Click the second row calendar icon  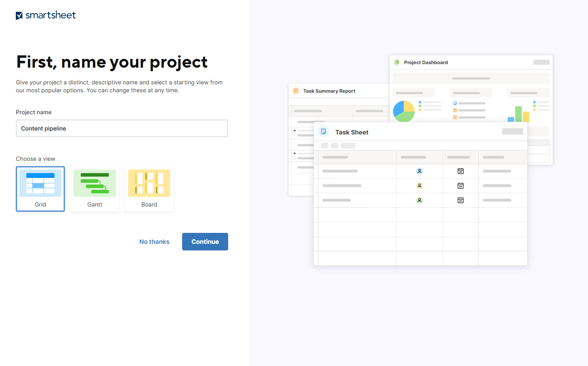460,186
